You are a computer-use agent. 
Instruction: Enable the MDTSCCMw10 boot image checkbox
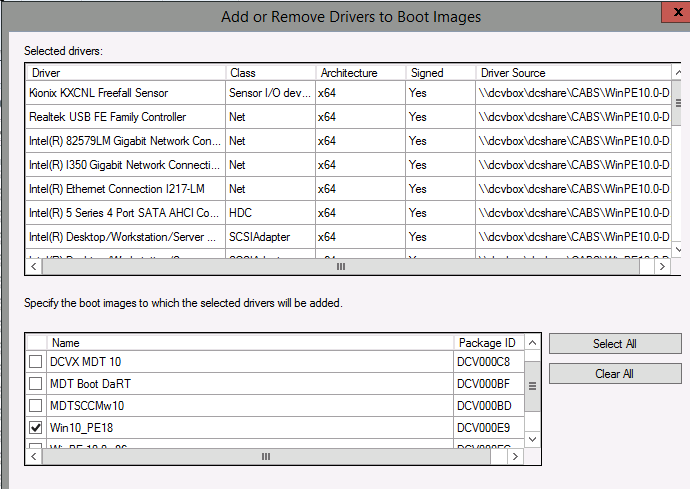point(36,405)
